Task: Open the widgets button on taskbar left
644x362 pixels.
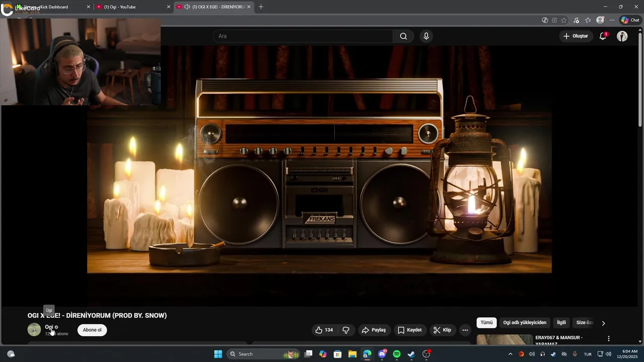Action: (11, 354)
